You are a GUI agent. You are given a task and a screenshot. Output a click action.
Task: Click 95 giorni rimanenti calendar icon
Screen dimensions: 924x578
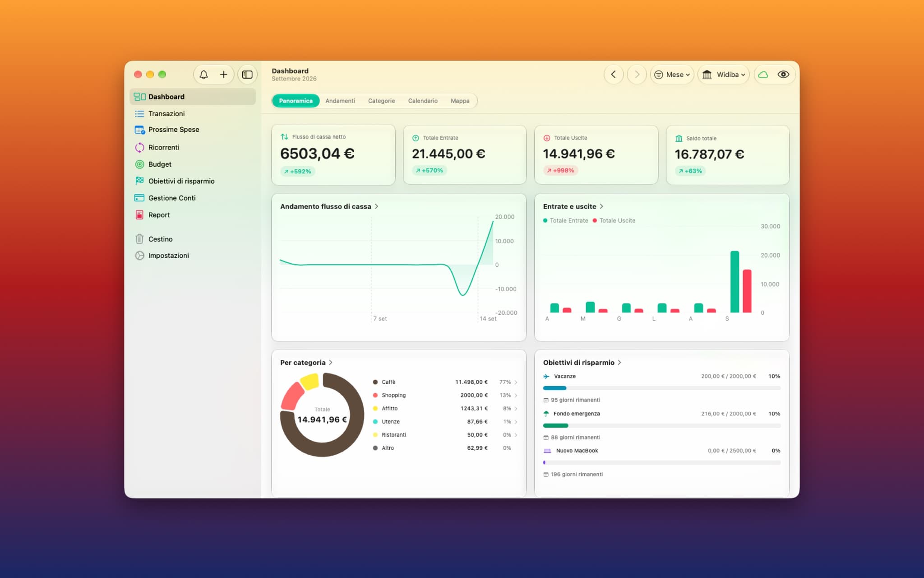(x=546, y=400)
